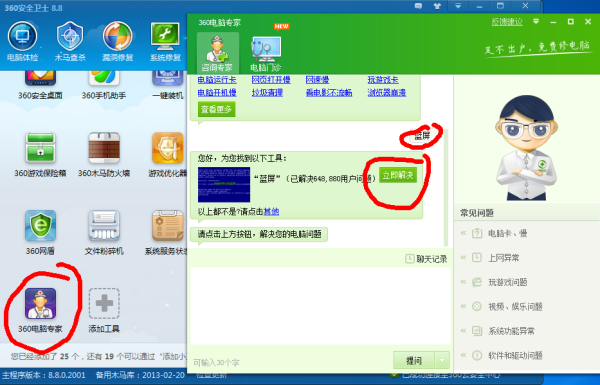Click 反馈建议 link in expert window
600x385 pixels.
507,22
